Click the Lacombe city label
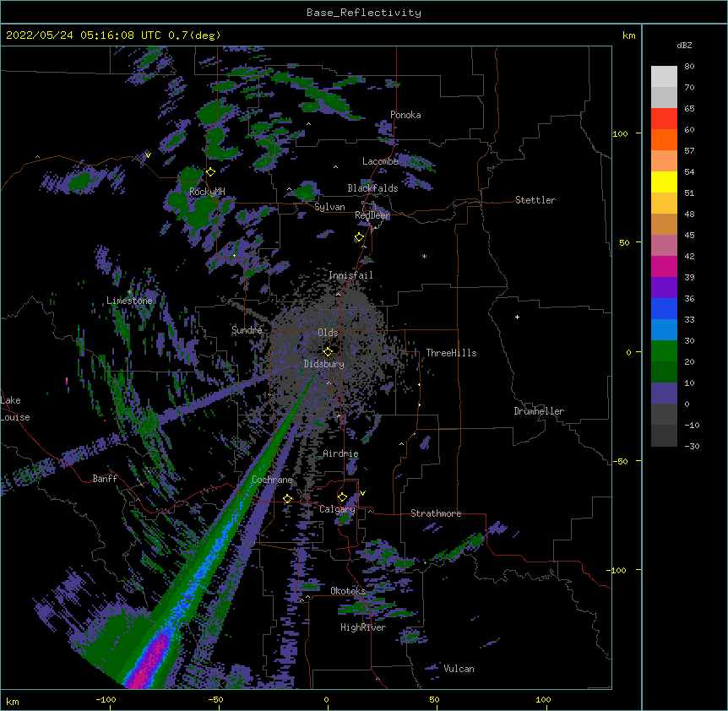The height and width of the screenshot is (711, 728). (380, 161)
